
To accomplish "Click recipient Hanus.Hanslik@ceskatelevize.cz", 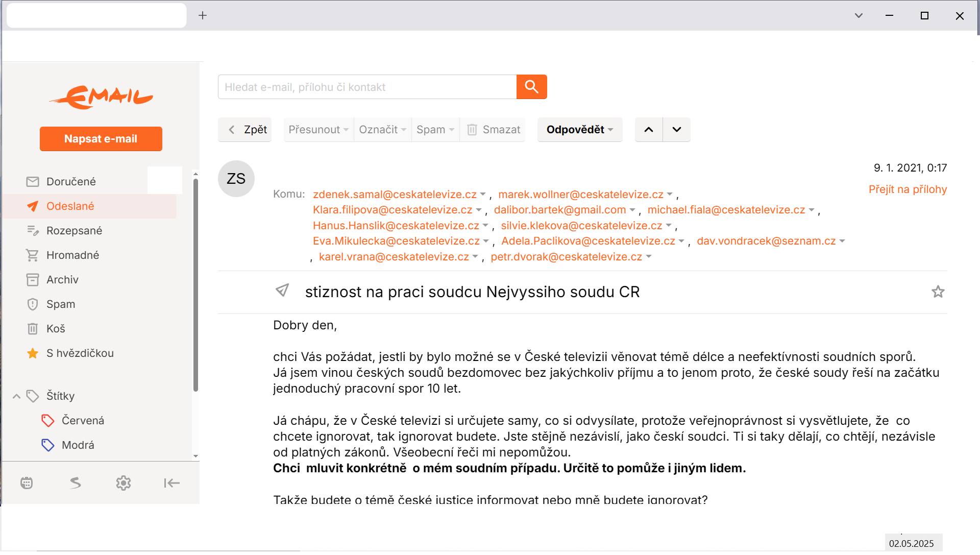I will tap(396, 226).
